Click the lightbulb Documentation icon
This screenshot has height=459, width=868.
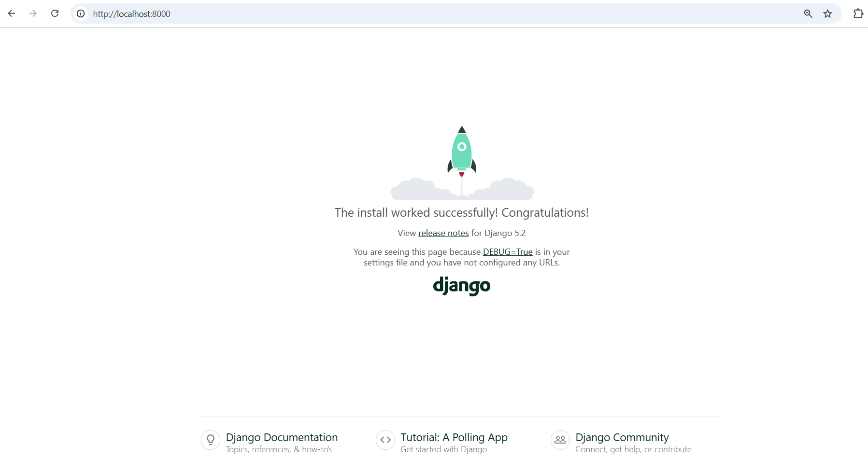[x=211, y=440]
